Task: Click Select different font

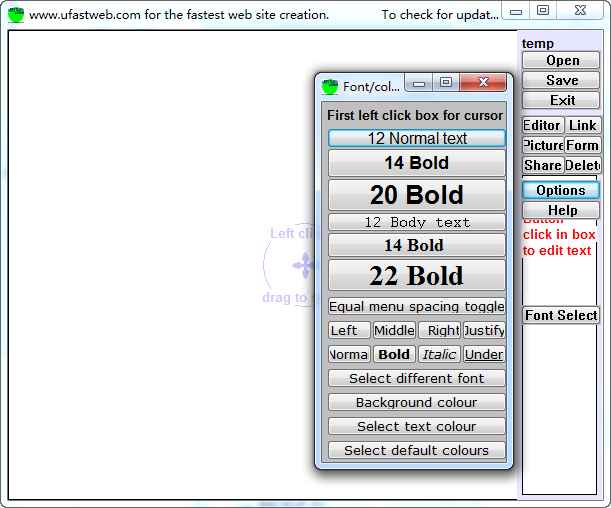Action: click(x=417, y=378)
